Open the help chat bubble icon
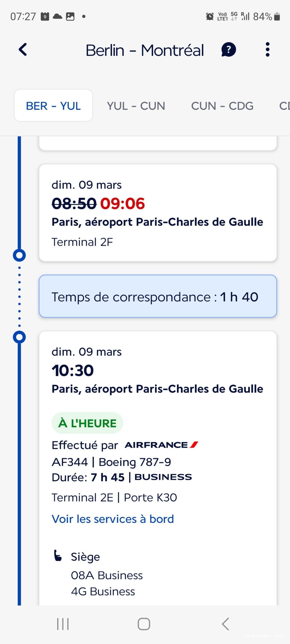 point(228,50)
